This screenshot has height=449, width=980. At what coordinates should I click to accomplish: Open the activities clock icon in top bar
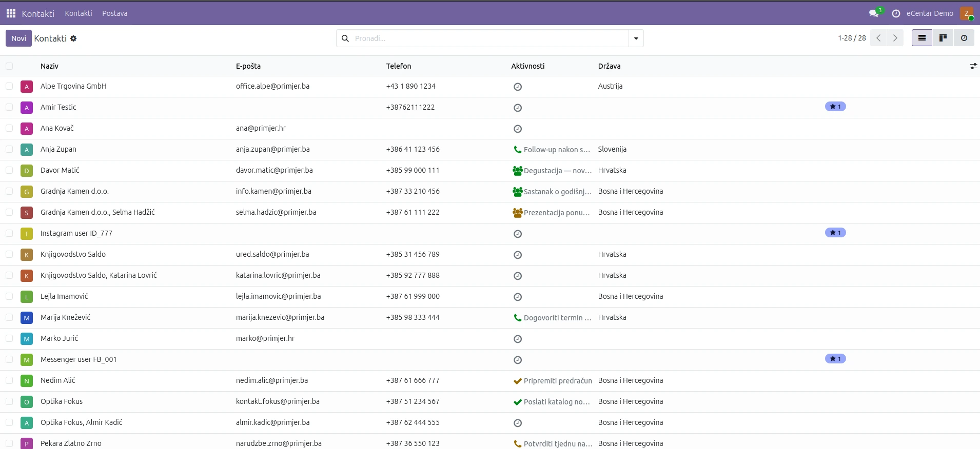click(x=896, y=13)
